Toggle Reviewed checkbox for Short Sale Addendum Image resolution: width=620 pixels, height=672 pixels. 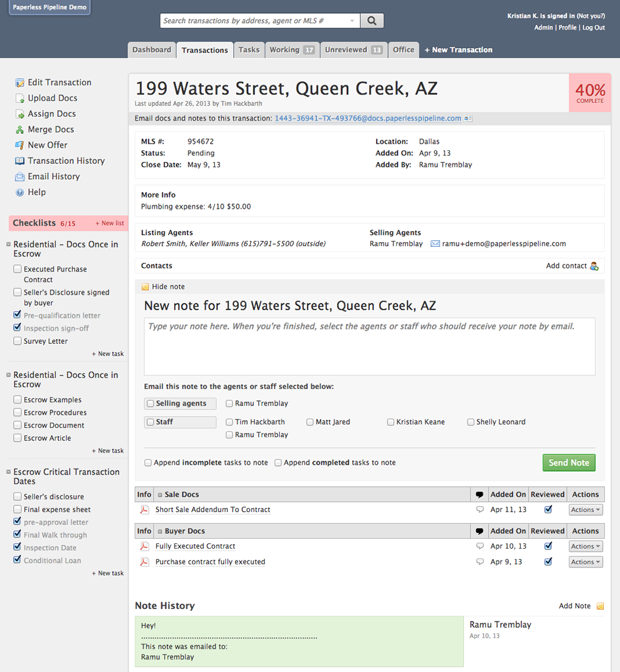[x=548, y=509]
